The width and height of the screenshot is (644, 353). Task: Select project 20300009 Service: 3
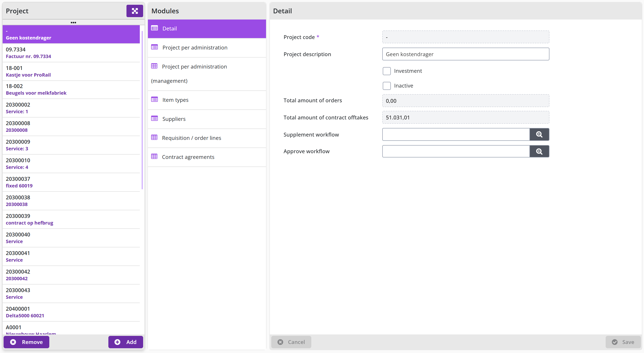tap(71, 145)
